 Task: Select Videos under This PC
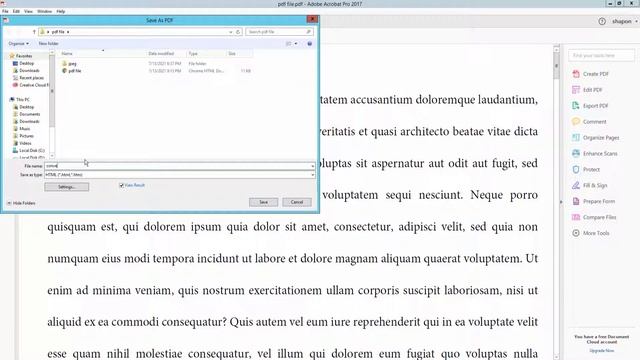coord(22,143)
